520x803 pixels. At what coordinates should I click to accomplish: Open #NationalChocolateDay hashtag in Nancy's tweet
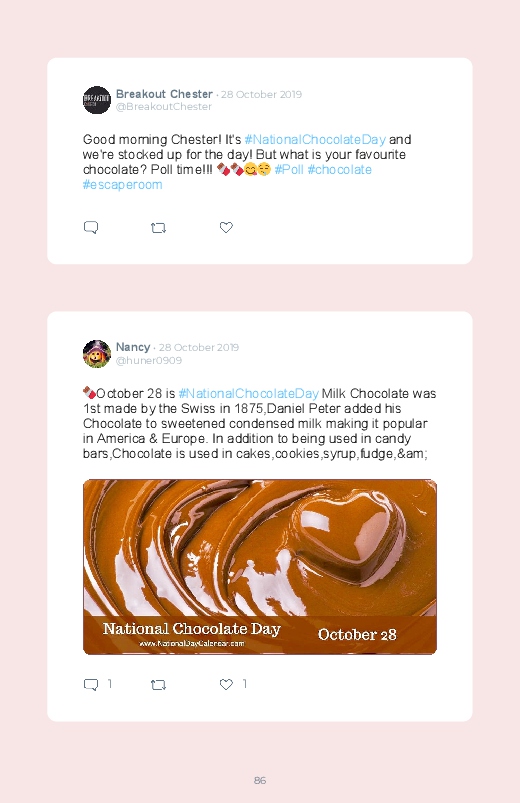248,393
